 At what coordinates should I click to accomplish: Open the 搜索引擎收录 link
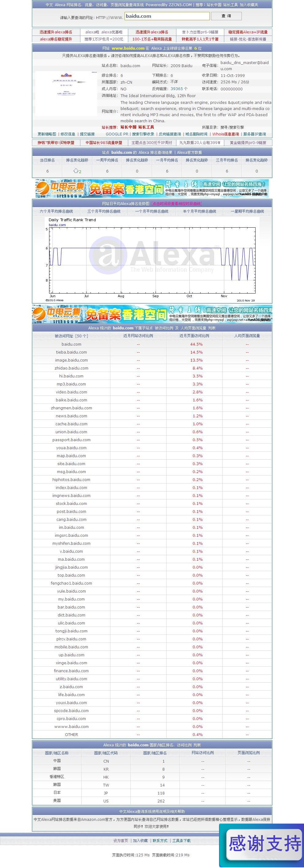[143, 134]
